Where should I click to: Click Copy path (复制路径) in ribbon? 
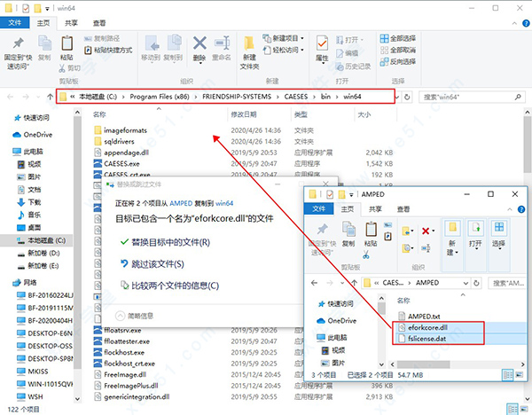click(102, 38)
